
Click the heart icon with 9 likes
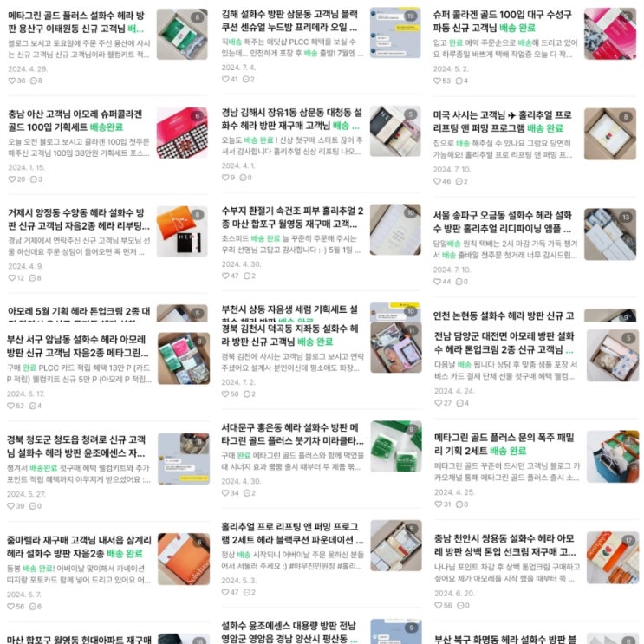click(x=225, y=178)
